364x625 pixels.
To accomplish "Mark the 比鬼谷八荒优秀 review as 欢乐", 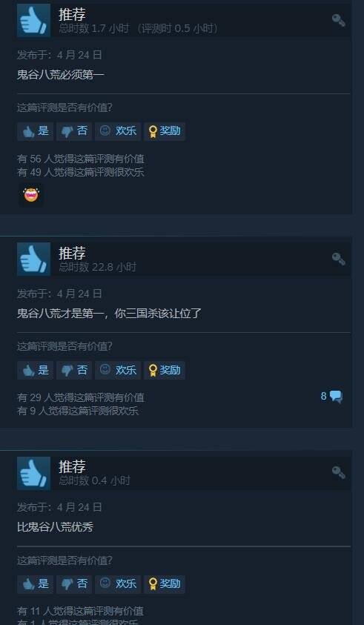I will (x=118, y=584).
